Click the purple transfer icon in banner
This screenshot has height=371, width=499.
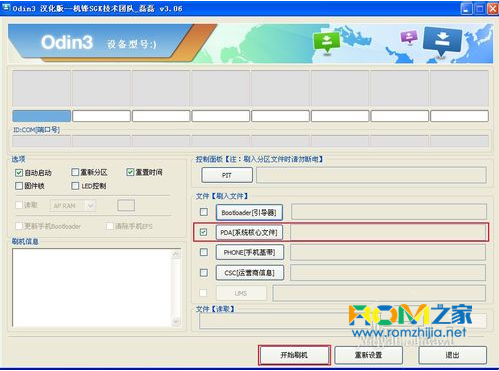pos(409,37)
